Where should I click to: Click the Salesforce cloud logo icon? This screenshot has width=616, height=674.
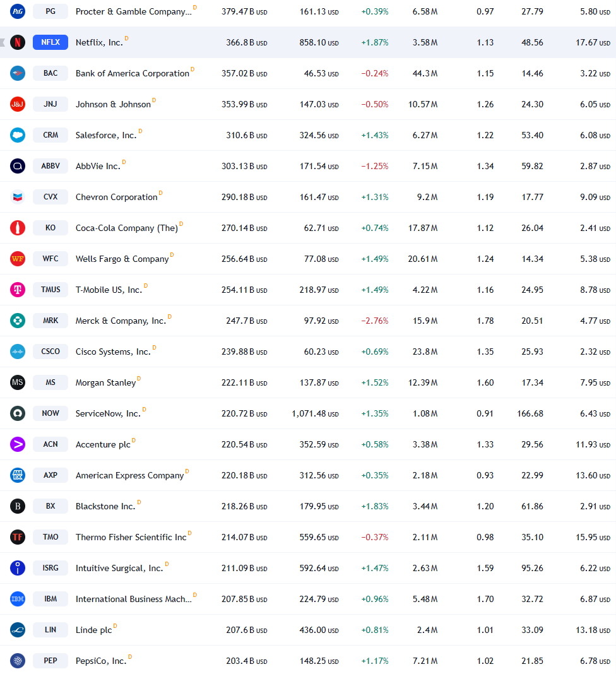pos(18,135)
